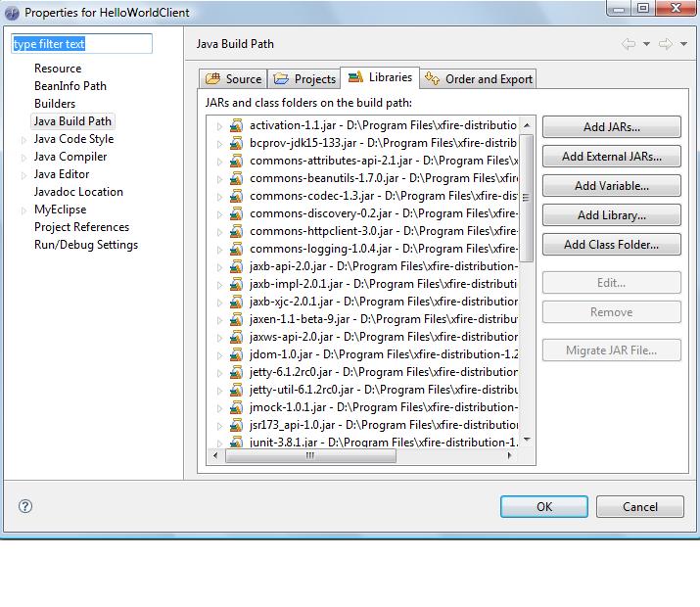This screenshot has width=700, height=607.
Task: Click the Add JARs... button
Action: pos(612,127)
